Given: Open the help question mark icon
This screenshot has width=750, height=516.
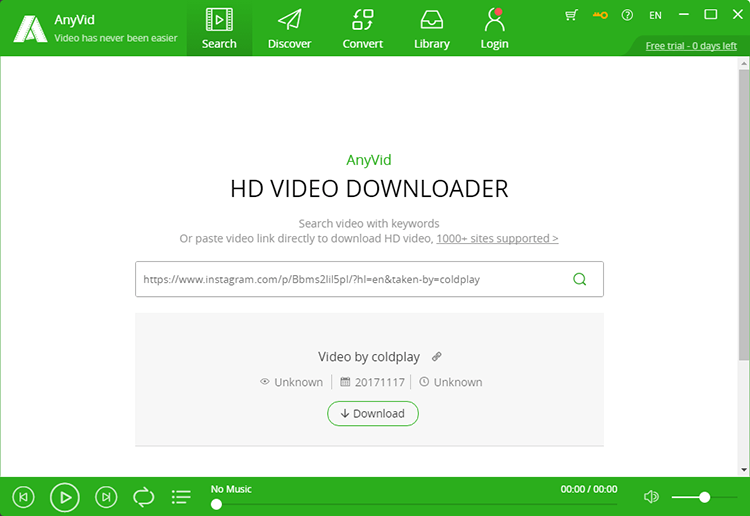Looking at the screenshot, I should pyautogui.click(x=627, y=15).
